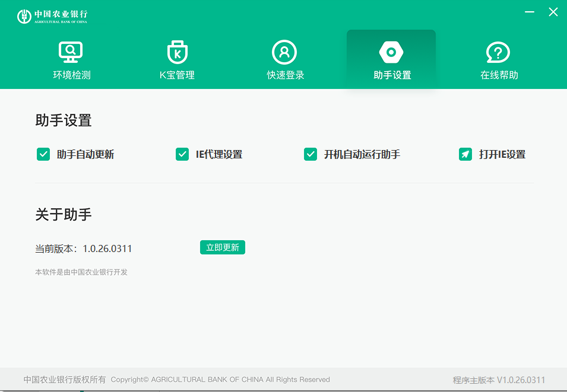Select the 助手设置 hexagon gear icon
Image resolution: width=567 pixels, height=392 pixels.
pyautogui.click(x=391, y=52)
